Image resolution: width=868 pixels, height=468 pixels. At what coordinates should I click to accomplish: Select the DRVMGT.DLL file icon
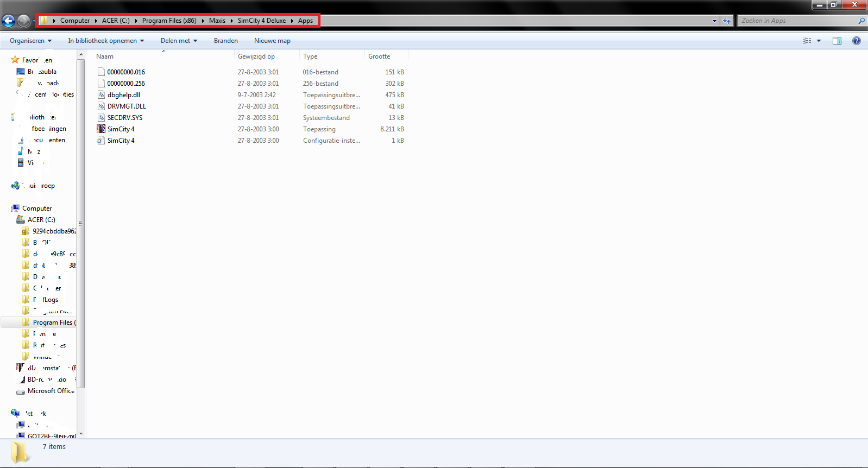click(x=101, y=106)
